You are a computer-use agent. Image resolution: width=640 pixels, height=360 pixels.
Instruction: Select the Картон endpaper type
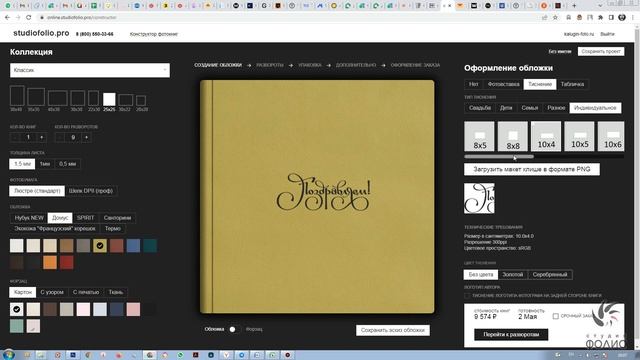[x=22, y=292]
